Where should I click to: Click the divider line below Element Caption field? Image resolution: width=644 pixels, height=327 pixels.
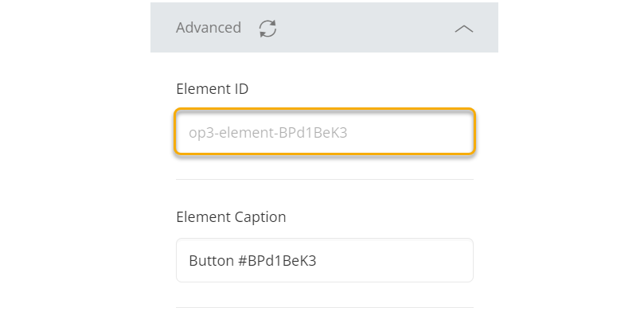pos(325,308)
